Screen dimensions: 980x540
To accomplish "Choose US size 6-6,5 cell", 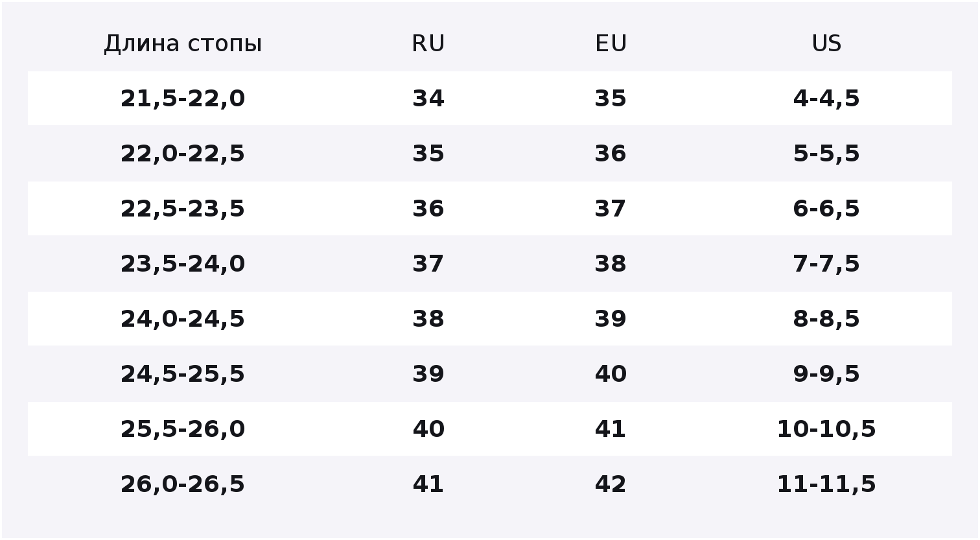I will (x=826, y=209).
